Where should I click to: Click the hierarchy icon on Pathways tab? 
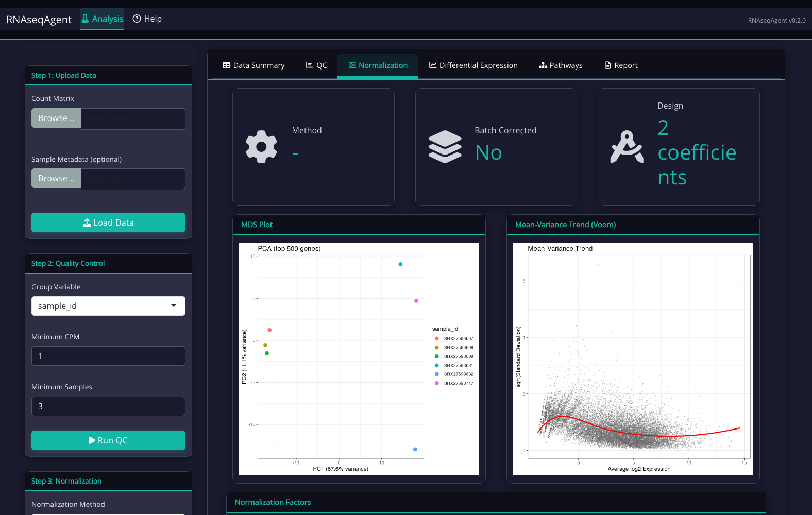[x=543, y=65]
